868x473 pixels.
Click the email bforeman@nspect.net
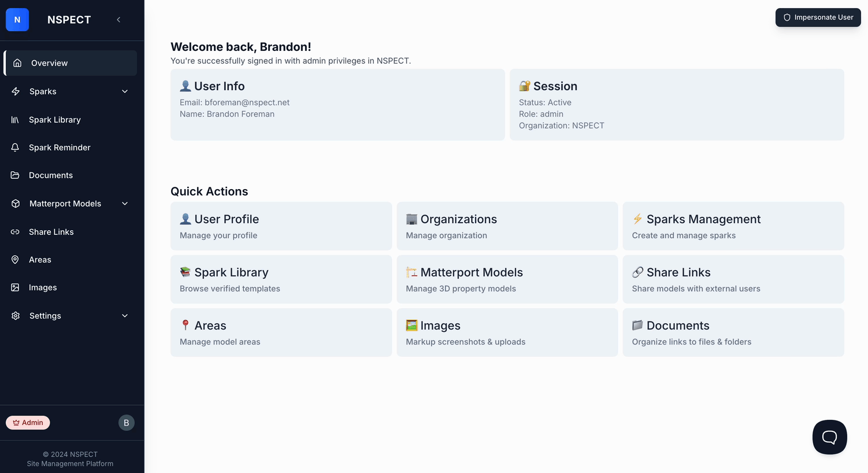tap(247, 102)
